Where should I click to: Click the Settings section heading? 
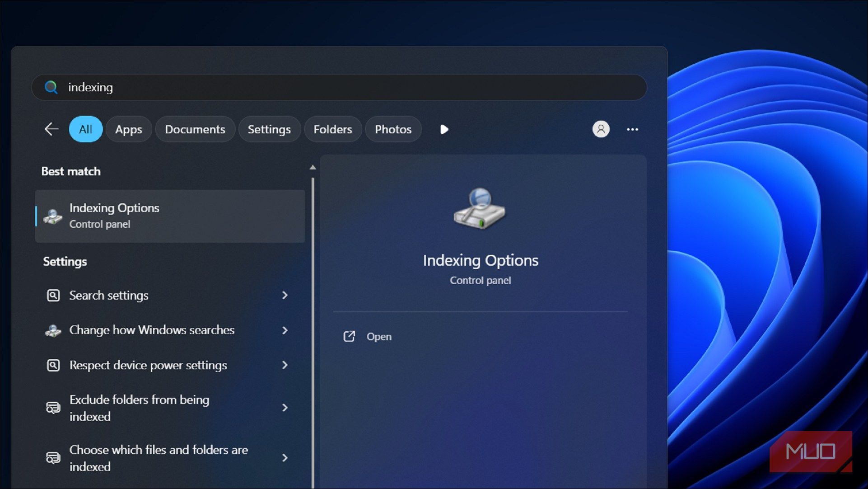(x=65, y=262)
